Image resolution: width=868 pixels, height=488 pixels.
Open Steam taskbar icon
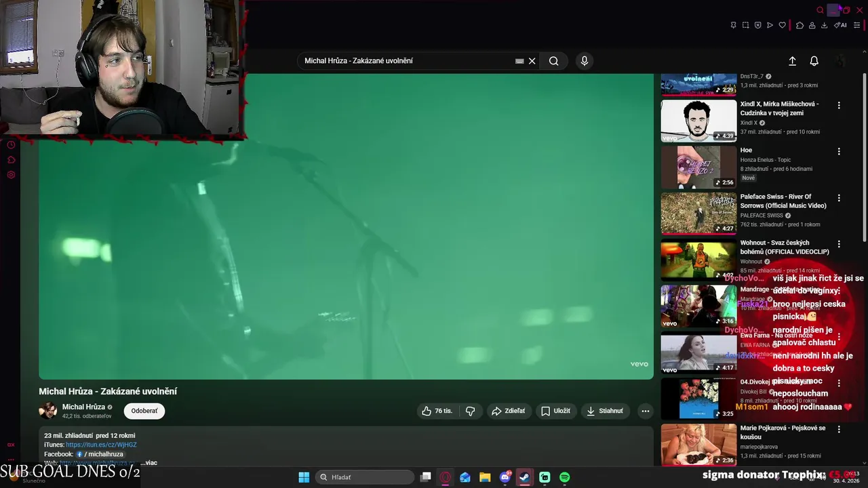(x=525, y=477)
